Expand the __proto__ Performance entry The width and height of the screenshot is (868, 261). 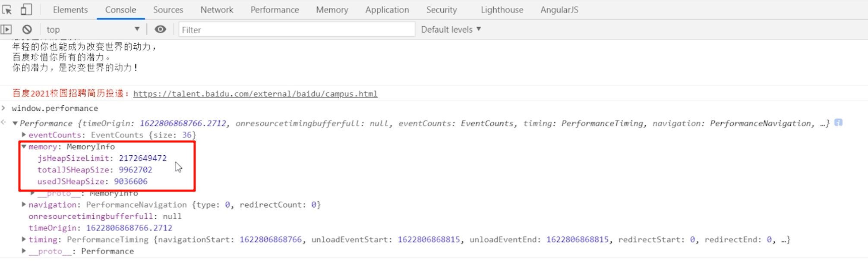click(24, 251)
